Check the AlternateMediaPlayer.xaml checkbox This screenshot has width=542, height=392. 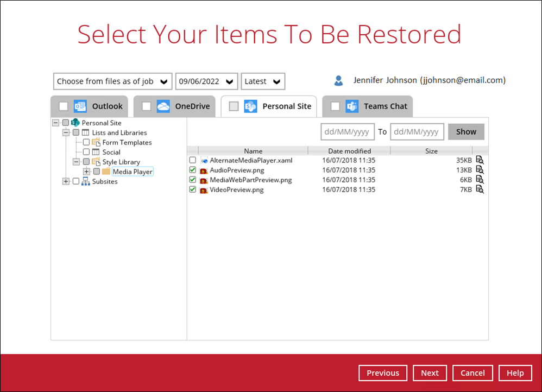point(193,160)
